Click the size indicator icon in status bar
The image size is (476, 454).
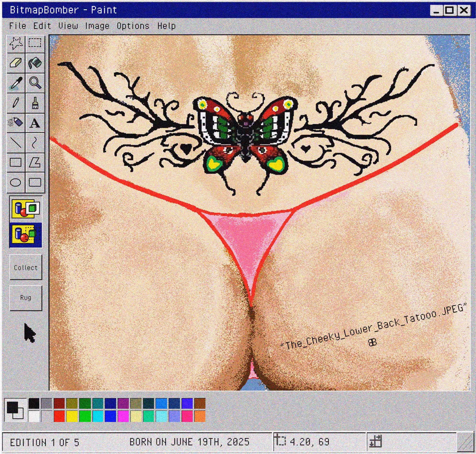tap(375, 441)
